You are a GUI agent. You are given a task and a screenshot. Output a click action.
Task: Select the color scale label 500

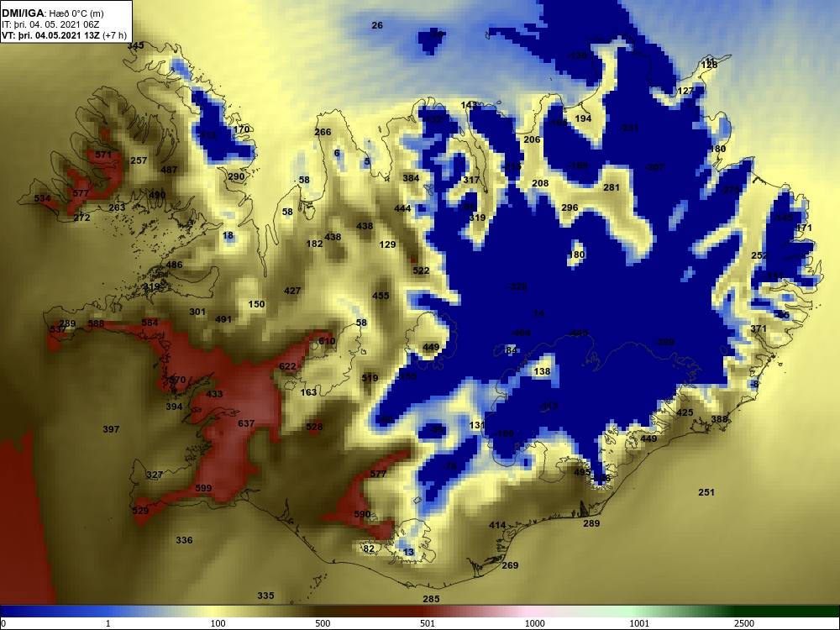323,623
